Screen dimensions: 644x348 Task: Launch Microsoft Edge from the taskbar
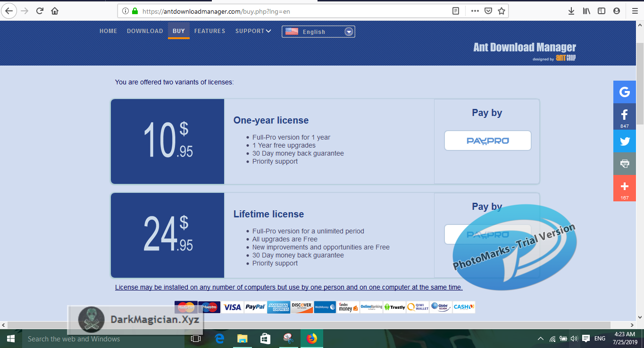(x=219, y=339)
